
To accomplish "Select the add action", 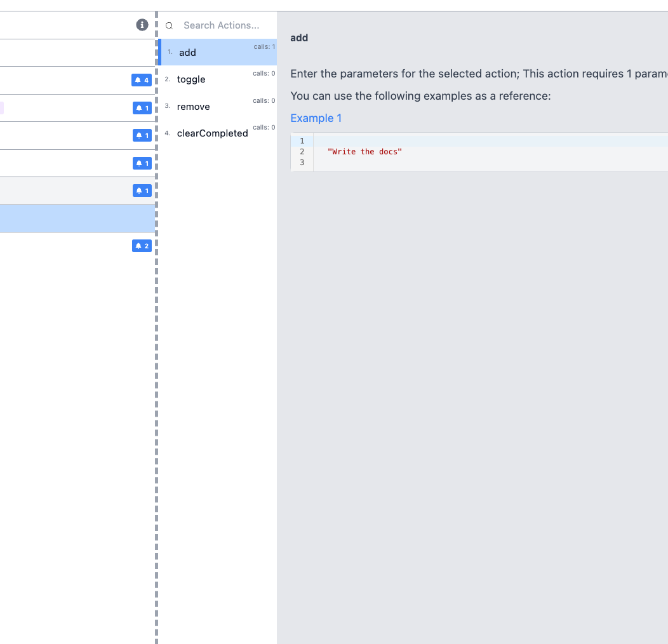I will tap(218, 53).
